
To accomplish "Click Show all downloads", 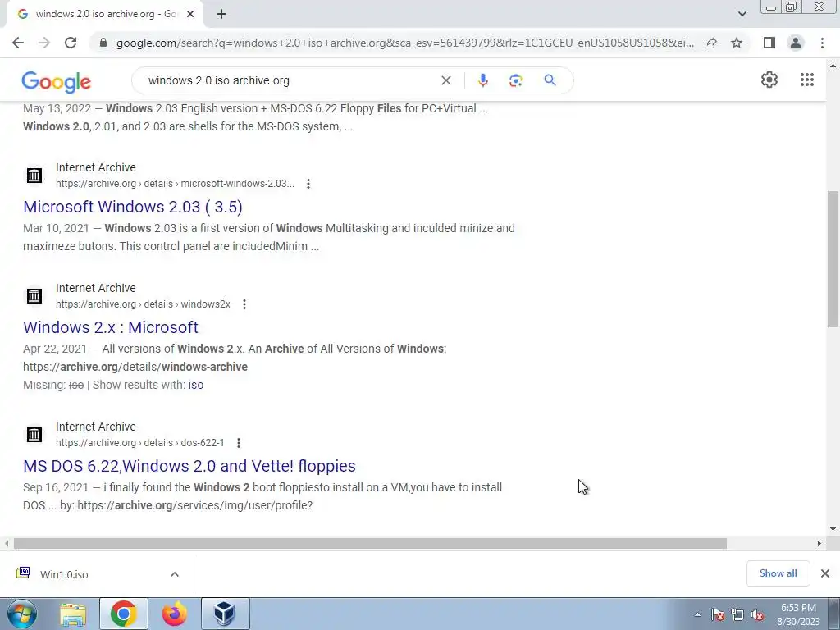I will pyautogui.click(x=778, y=573).
